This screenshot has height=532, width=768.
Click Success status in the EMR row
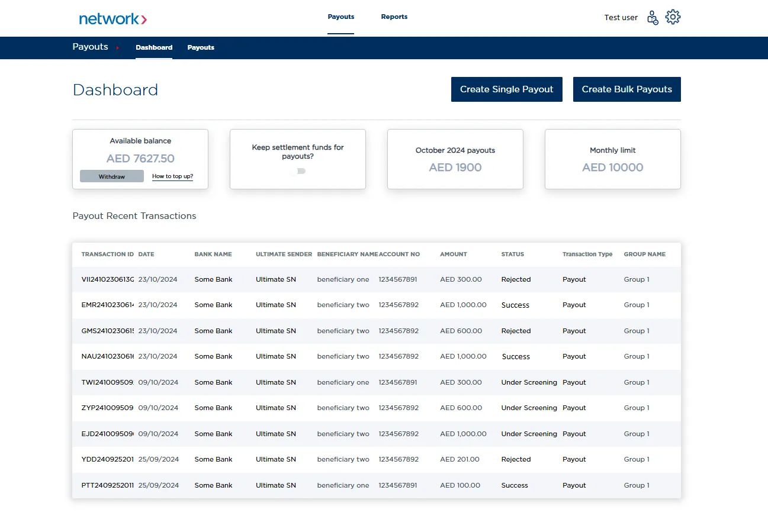point(515,305)
